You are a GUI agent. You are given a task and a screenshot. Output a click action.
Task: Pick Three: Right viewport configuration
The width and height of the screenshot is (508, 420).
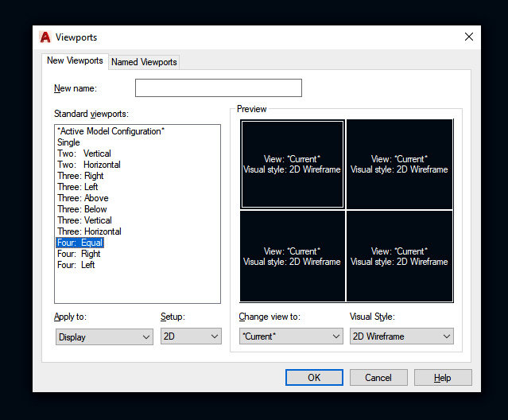tap(80, 176)
